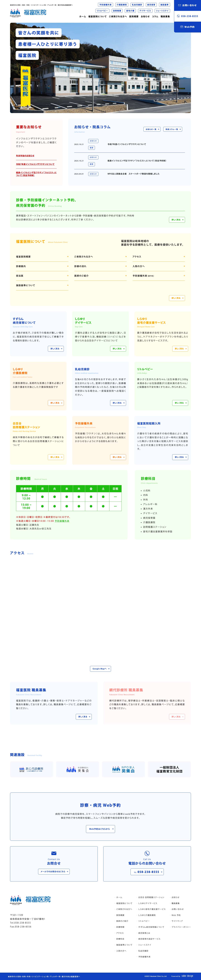Click the arrow beside 診療の流れ
This screenshot has height=980, width=201.
[x=126, y=266]
